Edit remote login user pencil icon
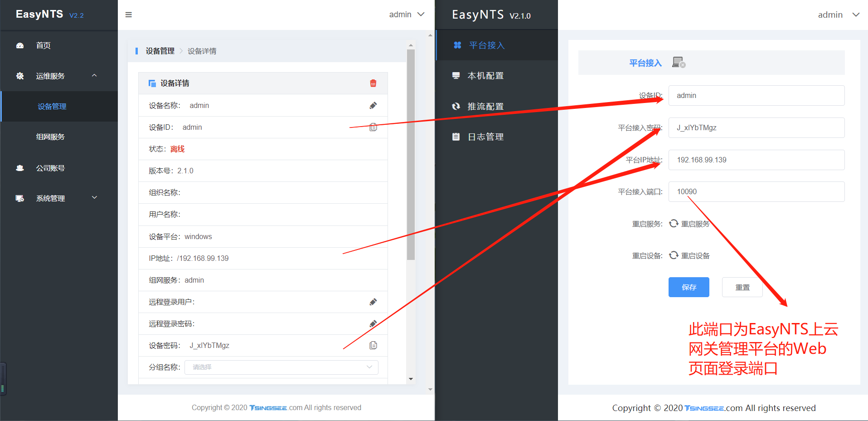 [x=373, y=302]
